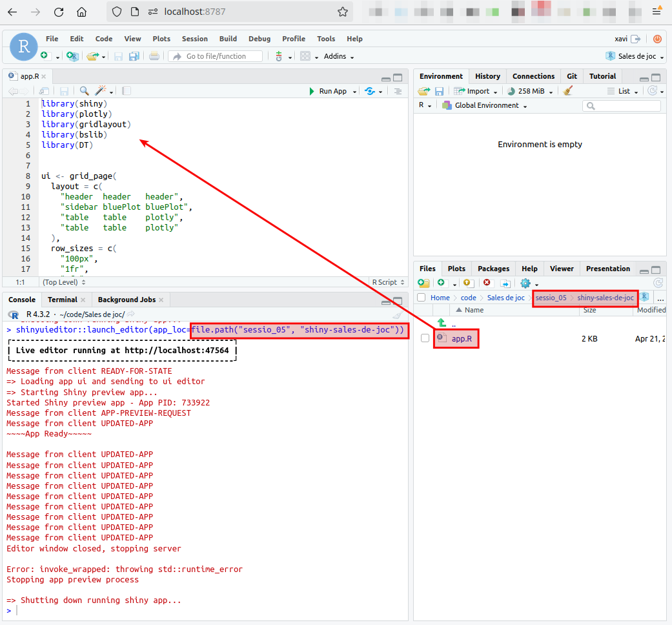Click the find/replace magnifier in editor toolbar
Image resolution: width=672 pixels, height=625 pixels.
85,91
